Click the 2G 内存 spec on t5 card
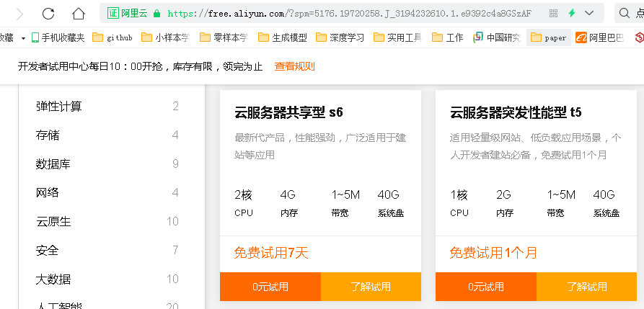 pyautogui.click(x=505, y=203)
